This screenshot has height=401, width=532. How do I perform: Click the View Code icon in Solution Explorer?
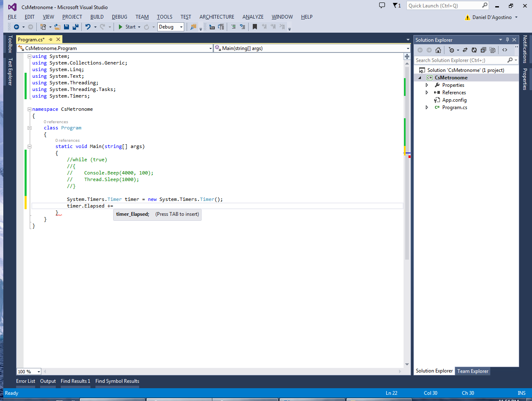click(505, 50)
